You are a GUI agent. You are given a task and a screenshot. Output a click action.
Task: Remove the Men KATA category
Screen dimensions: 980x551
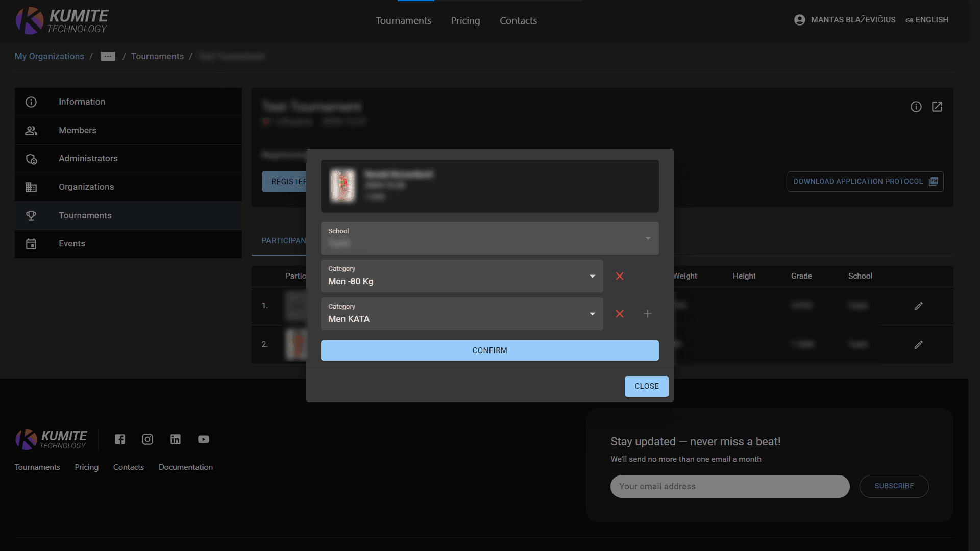[620, 314]
